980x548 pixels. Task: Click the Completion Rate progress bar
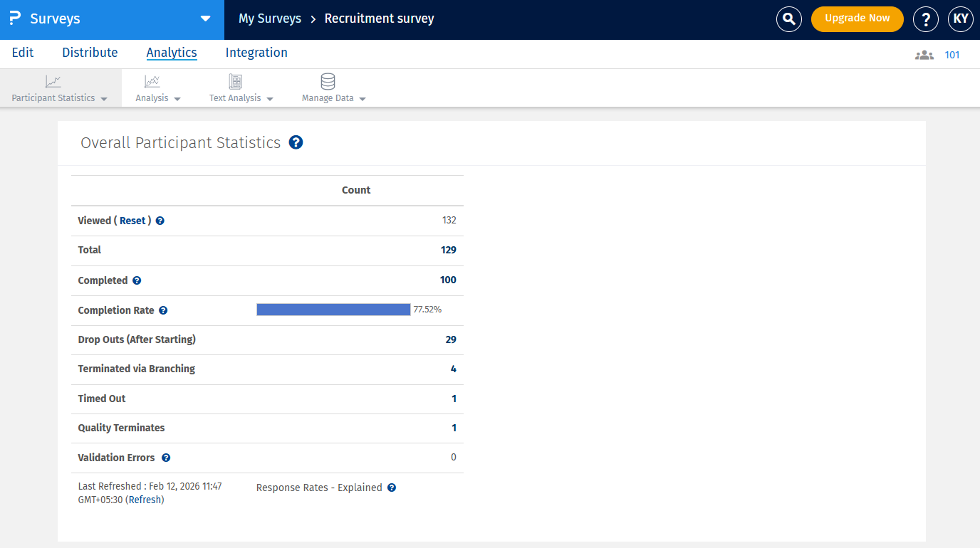point(333,309)
